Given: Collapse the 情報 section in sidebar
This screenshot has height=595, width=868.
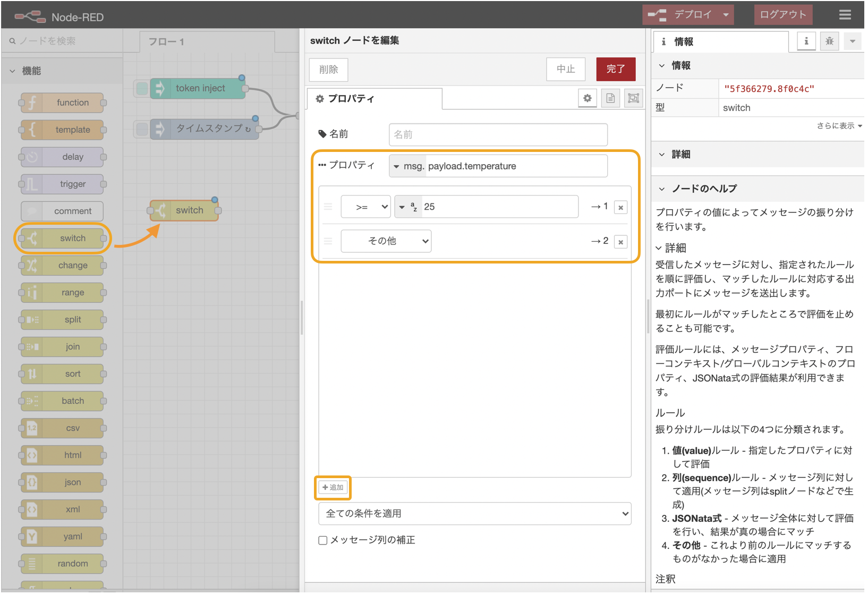Looking at the screenshot, I should tap(758, 65).
